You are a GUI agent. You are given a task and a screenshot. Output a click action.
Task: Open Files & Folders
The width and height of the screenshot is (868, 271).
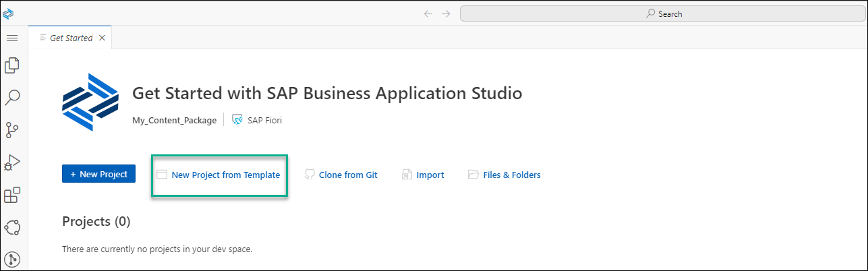tap(512, 175)
